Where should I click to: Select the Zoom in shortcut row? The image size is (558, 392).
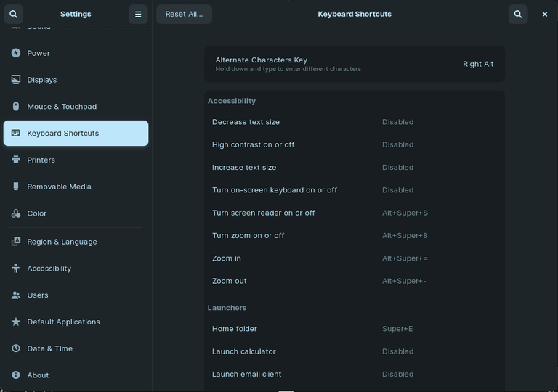tap(354, 258)
